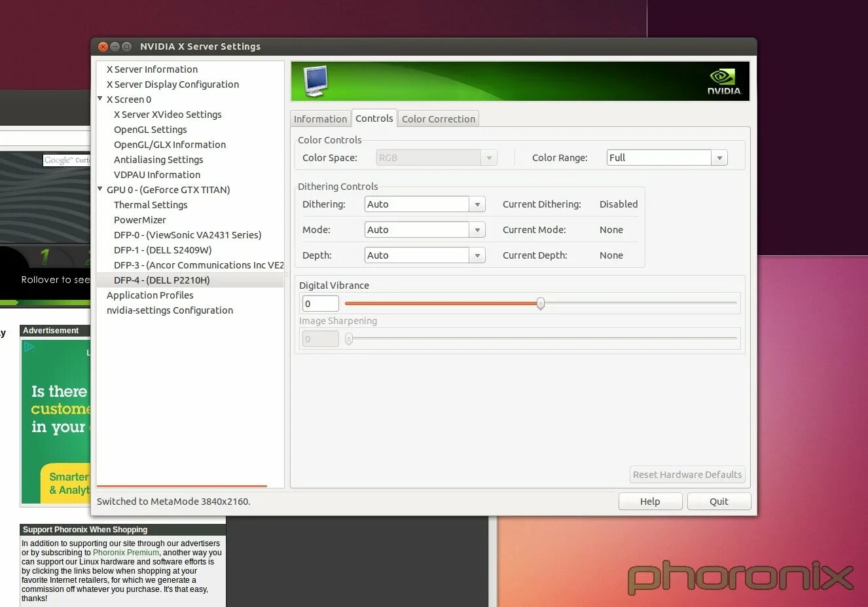Click the NVIDIA logo in the banner
Viewport: 868px width, 607px height.
724,82
